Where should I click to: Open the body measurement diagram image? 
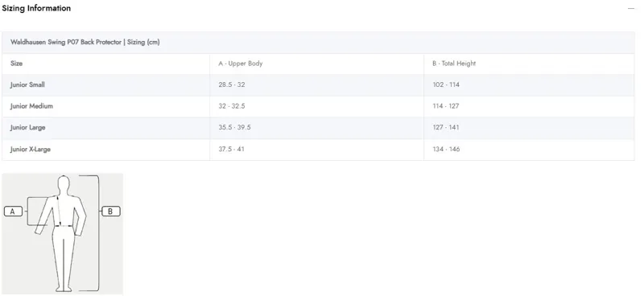63,233
